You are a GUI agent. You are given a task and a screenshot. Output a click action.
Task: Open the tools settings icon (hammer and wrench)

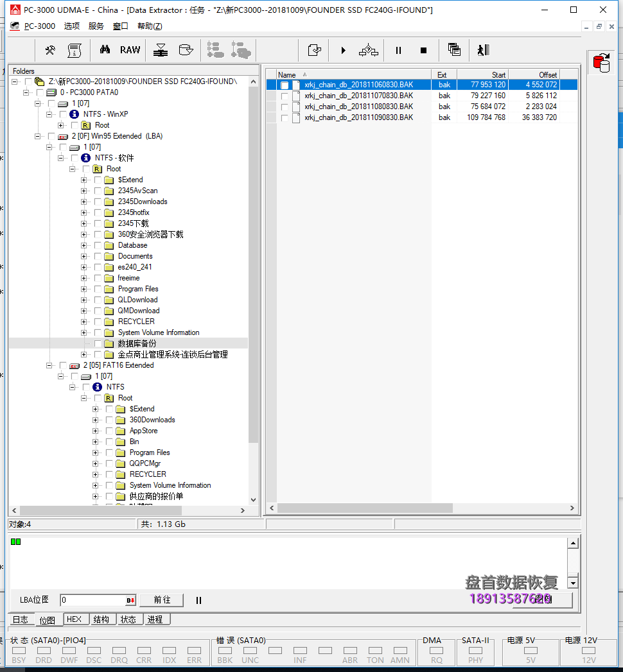[50, 50]
